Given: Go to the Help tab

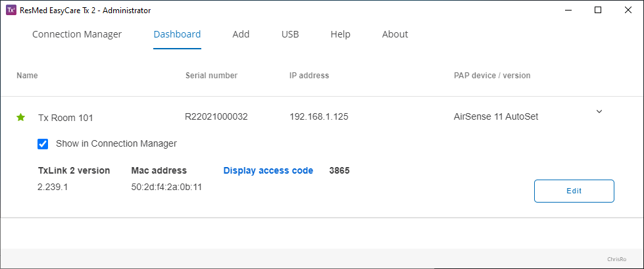Looking at the screenshot, I should [x=341, y=34].
